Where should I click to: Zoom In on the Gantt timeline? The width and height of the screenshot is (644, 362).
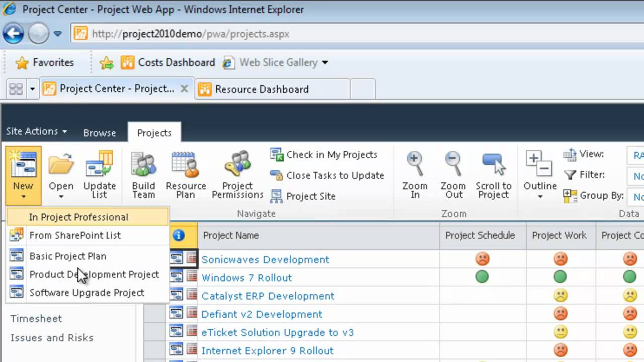point(415,174)
